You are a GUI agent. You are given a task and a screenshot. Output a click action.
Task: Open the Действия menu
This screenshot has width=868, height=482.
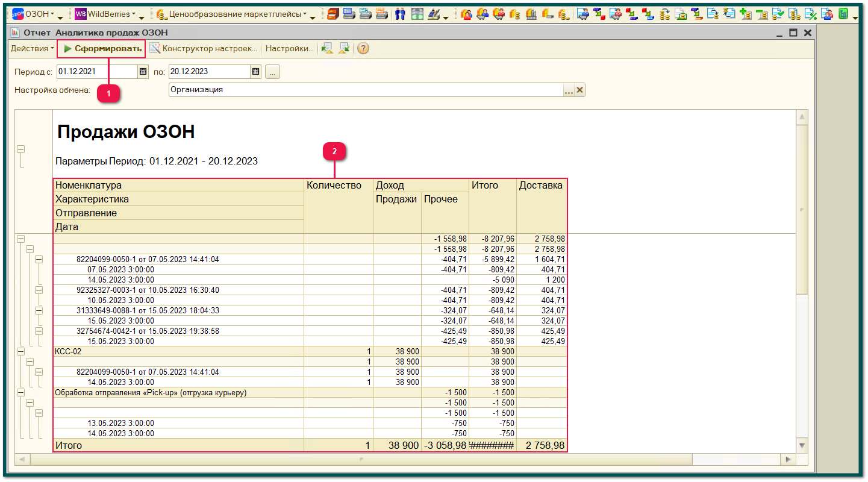(32, 48)
